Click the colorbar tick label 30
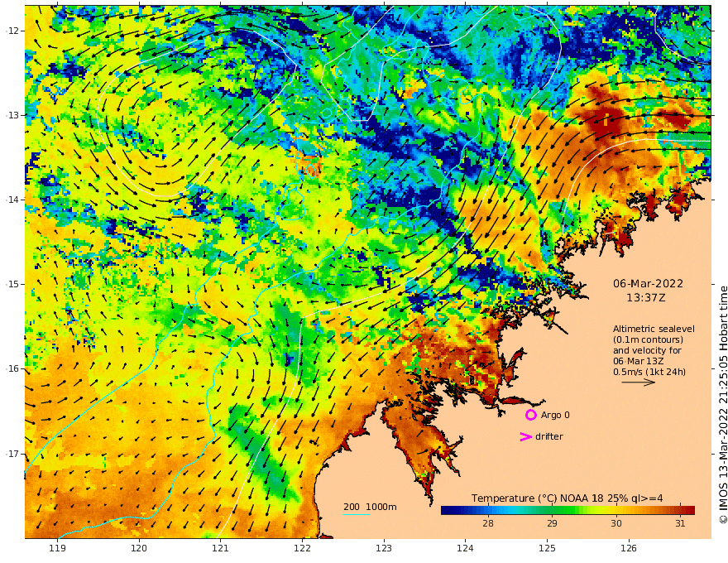Viewport: 728px width, 563px height. coord(616,523)
